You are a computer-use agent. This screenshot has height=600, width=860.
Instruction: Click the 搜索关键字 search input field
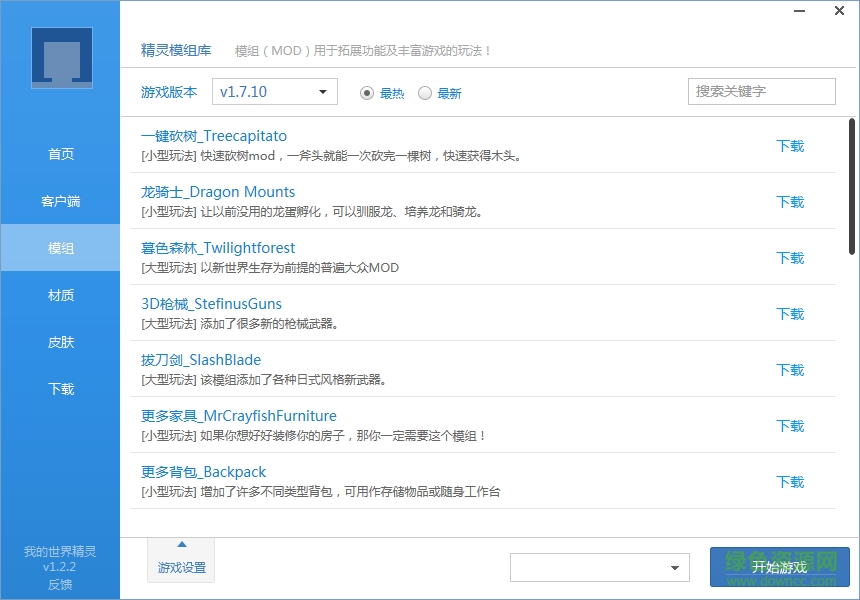[x=761, y=91]
